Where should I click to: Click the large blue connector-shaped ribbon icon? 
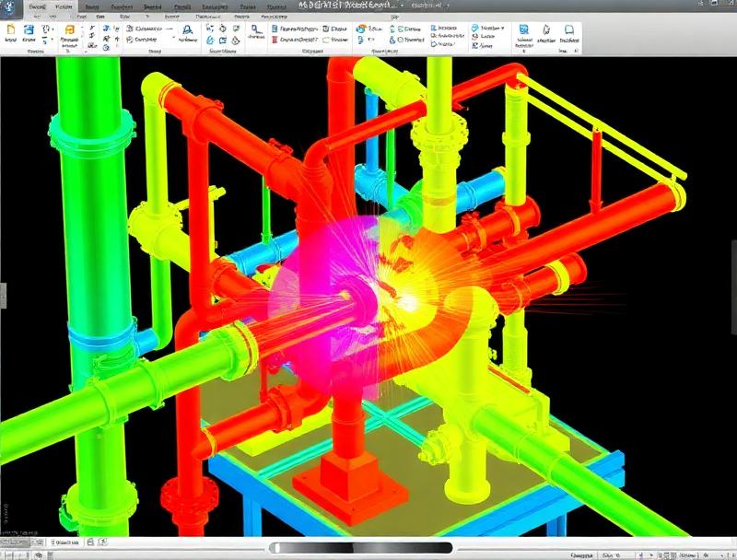256,30
